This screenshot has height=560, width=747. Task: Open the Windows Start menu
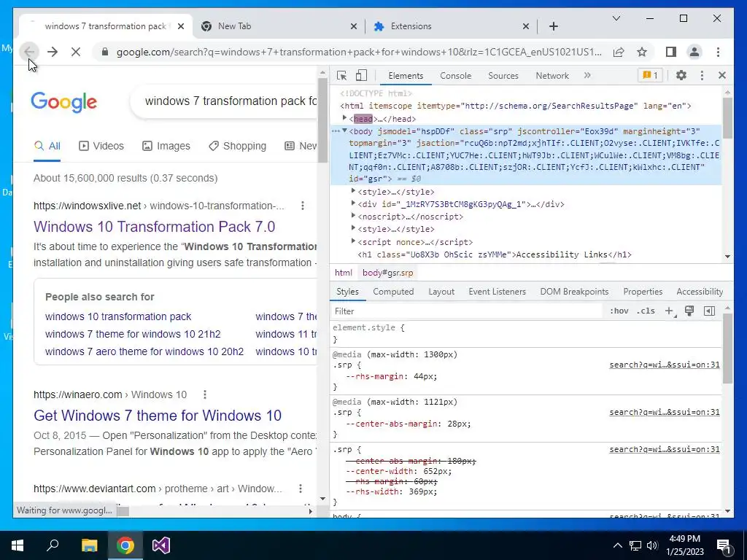(18, 545)
